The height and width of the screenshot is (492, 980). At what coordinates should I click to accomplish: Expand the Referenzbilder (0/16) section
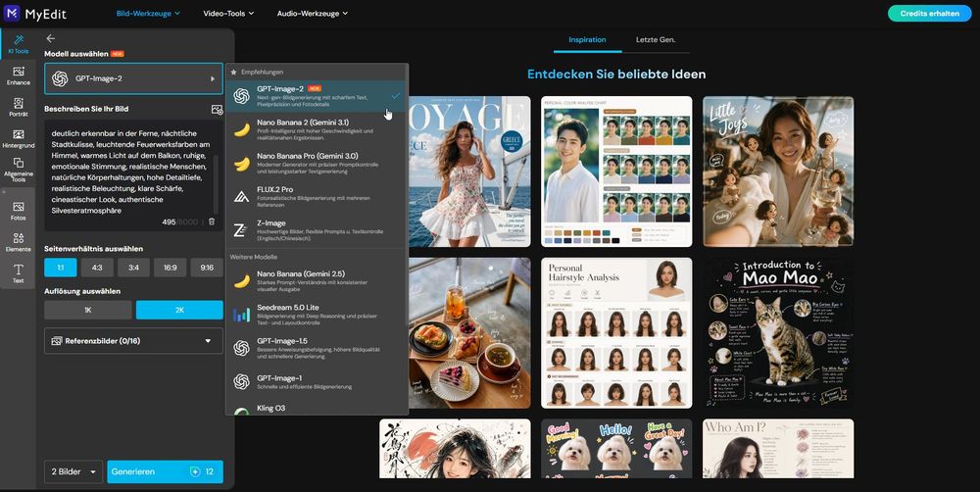(133, 341)
